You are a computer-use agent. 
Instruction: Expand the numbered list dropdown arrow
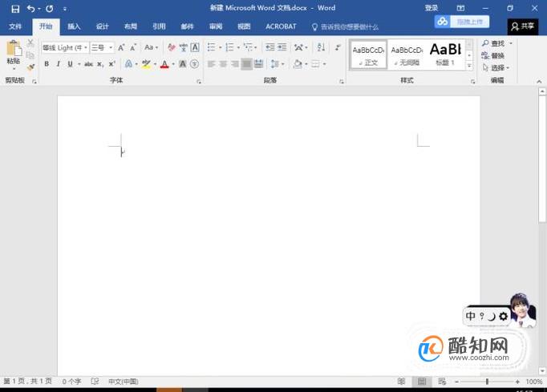point(238,47)
